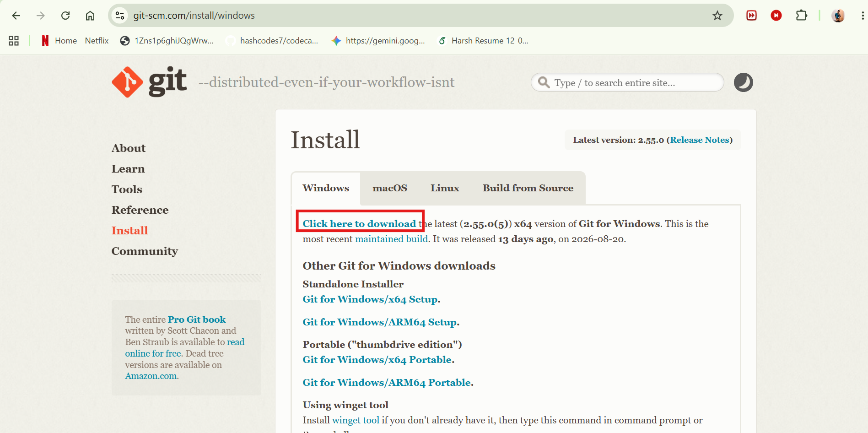Open the Amazon.com link
The height and width of the screenshot is (433, 868).
click(x=151, y=376)
